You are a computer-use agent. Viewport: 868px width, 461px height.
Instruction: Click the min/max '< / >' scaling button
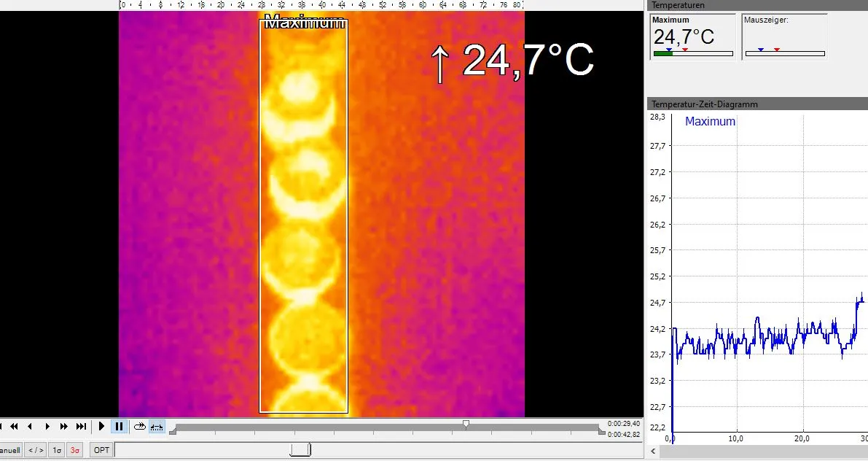(x=36, y=450)
